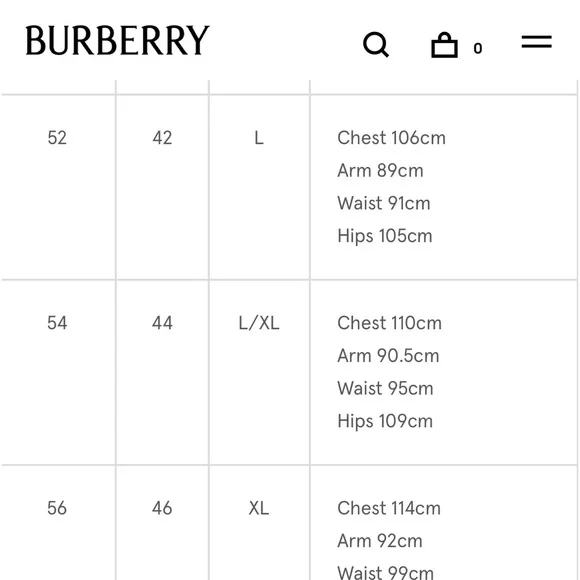This screenshot has width=580, height=580.
Task: Open the search magnifier icon
Action: coord(376,44)
